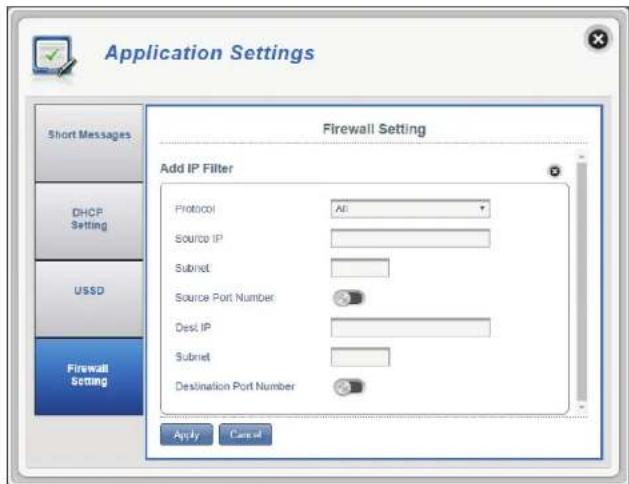Click the Apply button
The width and height of the screenshot is (629, 484).
click(187, 434)
